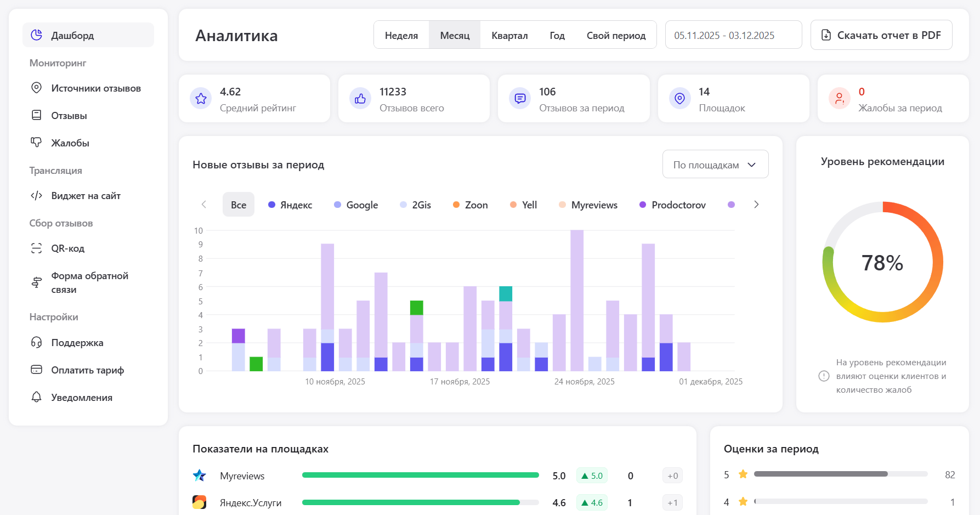
Task: Switch to the Неделя period tab
Action: (x=401, y=35)
